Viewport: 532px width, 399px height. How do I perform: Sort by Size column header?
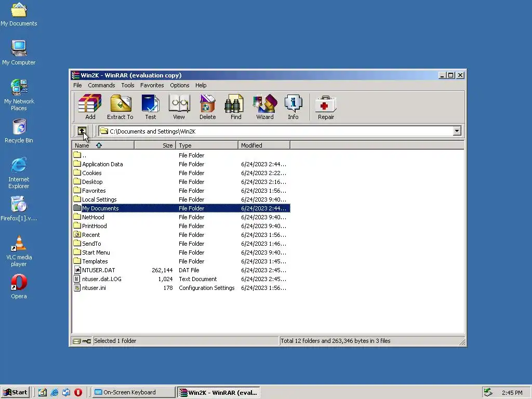tap(155, 145)
